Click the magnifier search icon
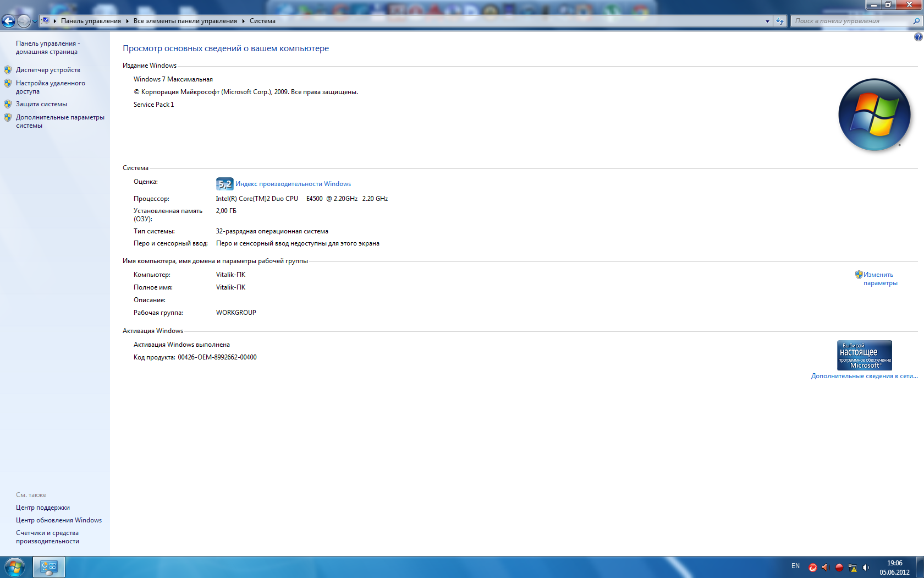924x578 pixels. pos(916,21)
